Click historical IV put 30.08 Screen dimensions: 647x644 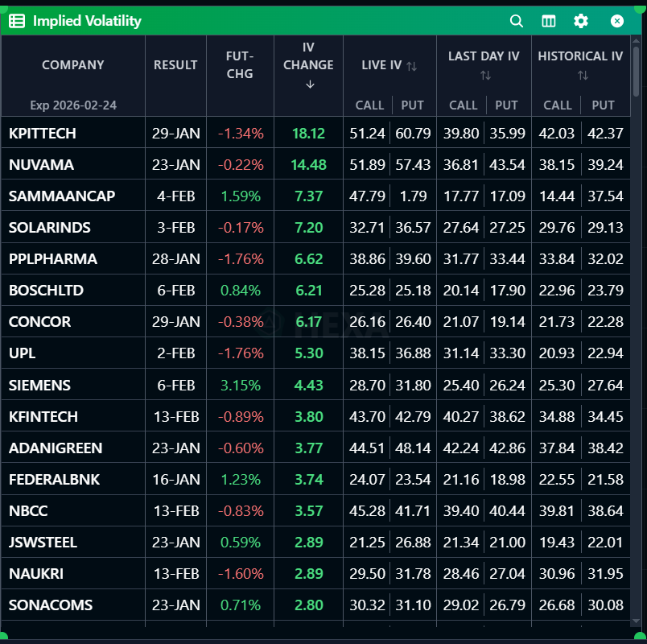pos(605,605)
